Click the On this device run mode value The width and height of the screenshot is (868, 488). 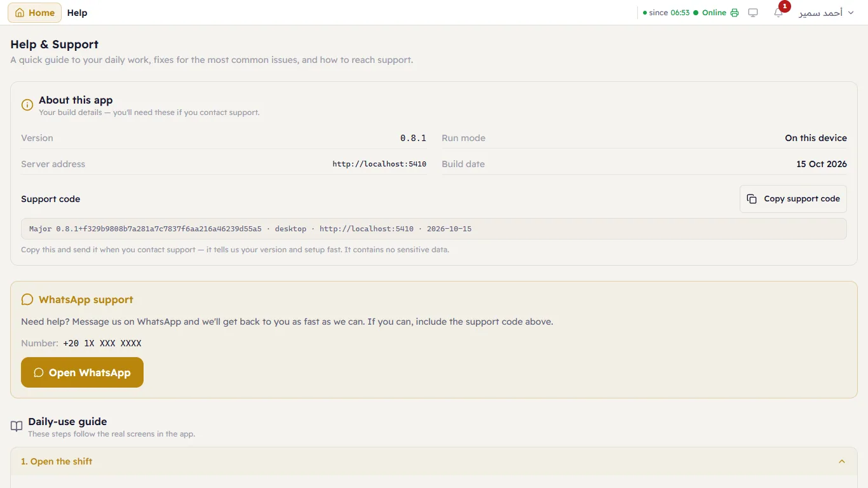pyautogui.click(x=816, y=138)
